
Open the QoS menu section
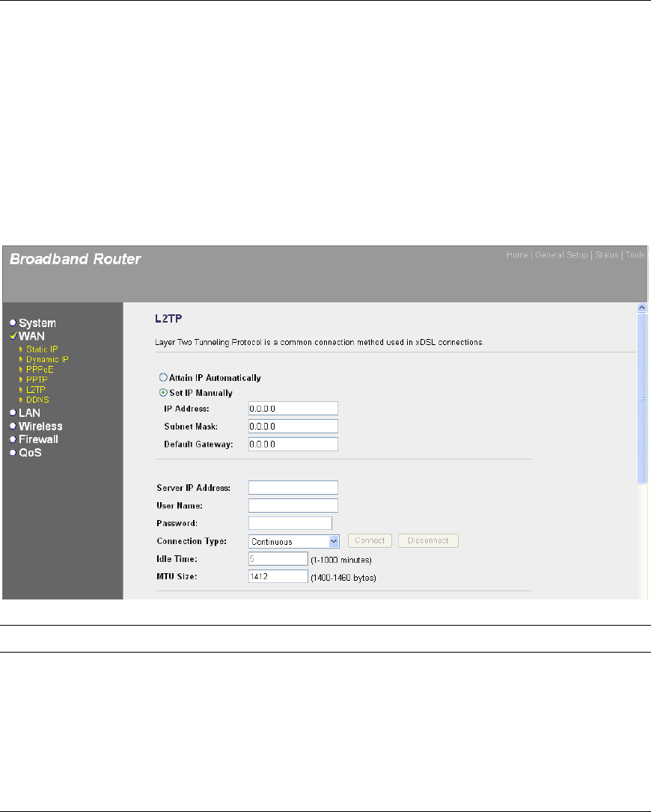30,453
